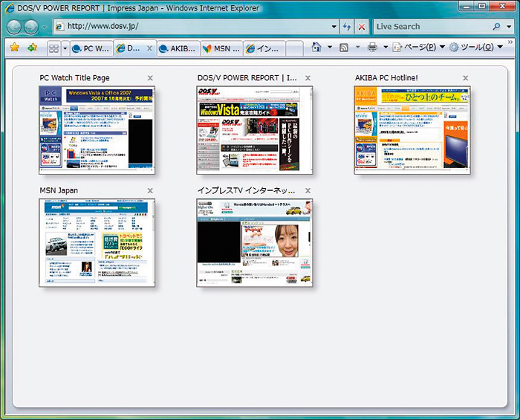Viewport: 520px width, 420px height.
Task: Close the PC Watch Title Page thumbnail
Action: [150, 78]
